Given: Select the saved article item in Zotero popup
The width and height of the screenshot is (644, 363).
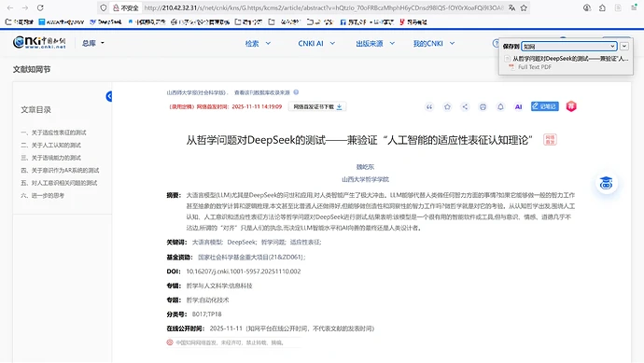Looking at the screenshot, I should (x=567, y=59).
